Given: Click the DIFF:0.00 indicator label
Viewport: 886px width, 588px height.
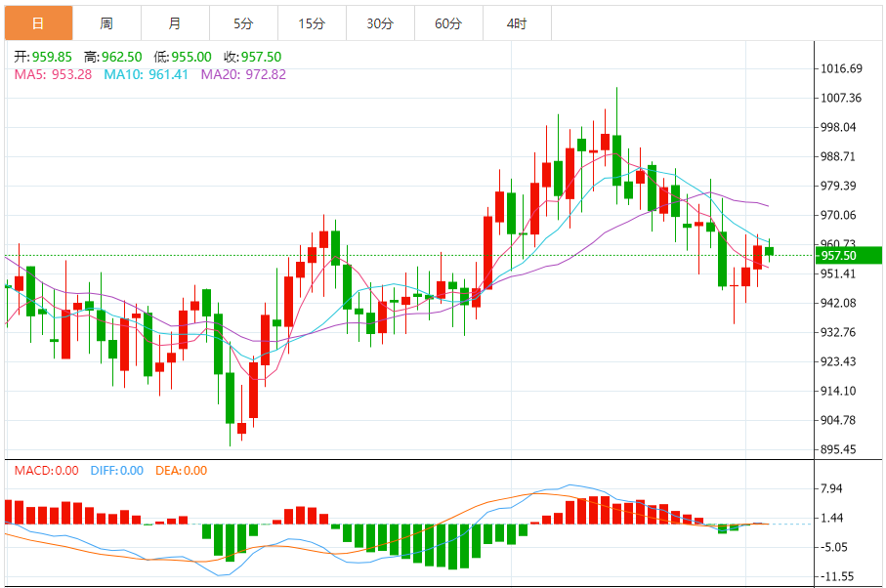Looking at the screenshot, I should click(117, 471).
